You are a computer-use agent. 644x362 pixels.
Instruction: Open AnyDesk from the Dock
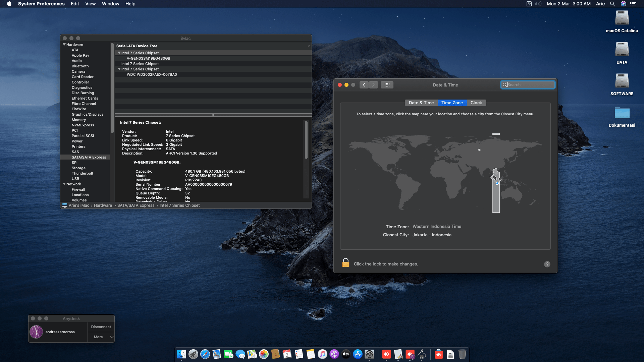(386, 354)
